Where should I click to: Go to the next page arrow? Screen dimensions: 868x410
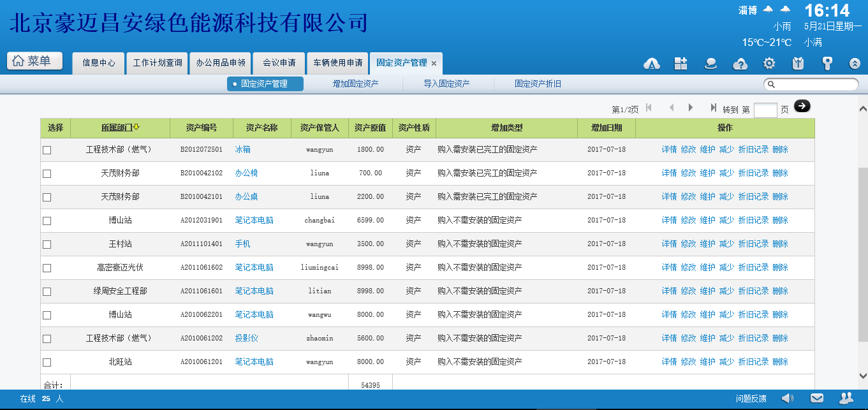pos(691,108)
